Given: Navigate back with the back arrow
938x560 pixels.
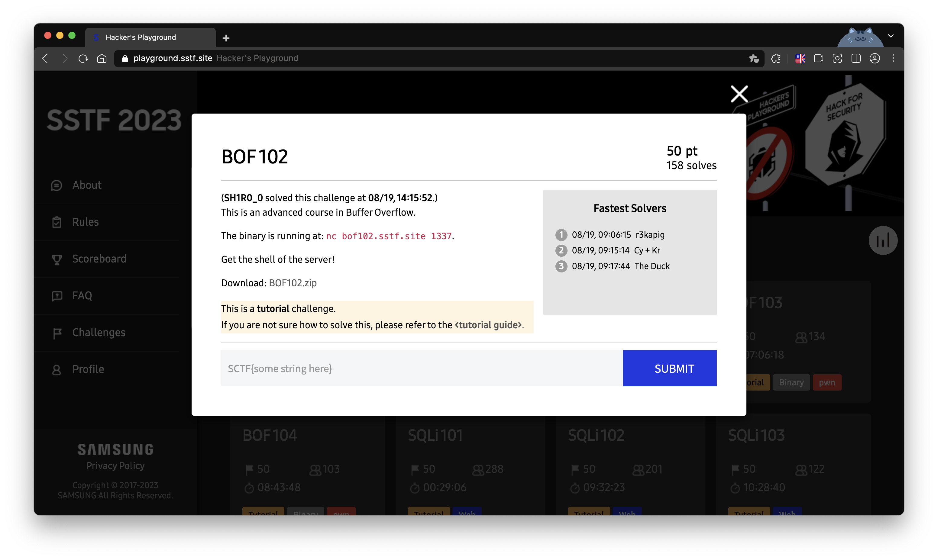Looking at the screenshot, I should pyautogui.click(x=45, y=58).
